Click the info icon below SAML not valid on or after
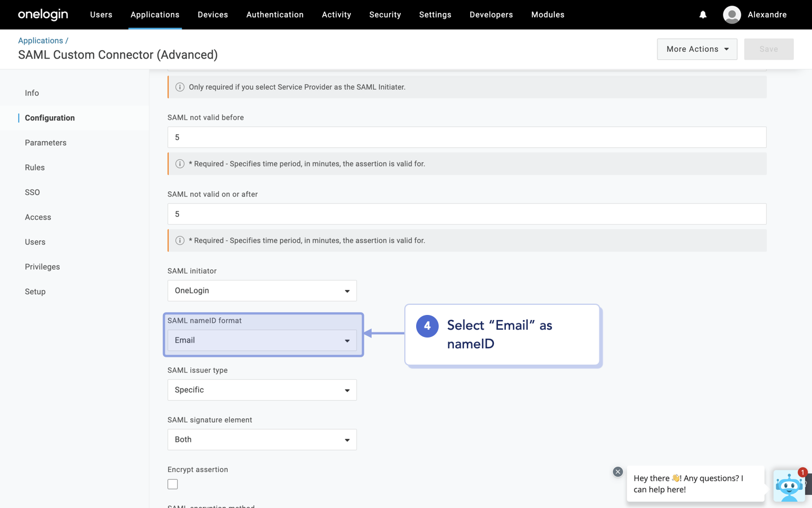 (180, 240)
